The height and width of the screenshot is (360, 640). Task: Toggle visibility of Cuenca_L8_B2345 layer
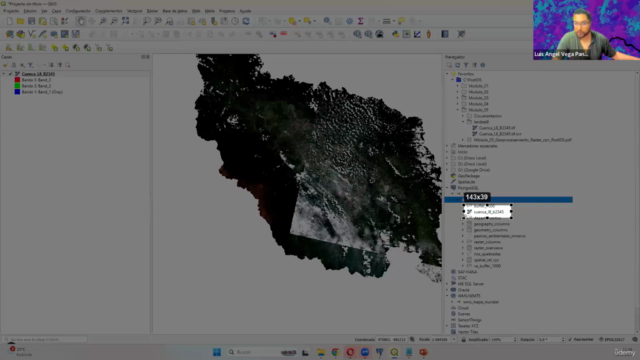pos(11,74)
